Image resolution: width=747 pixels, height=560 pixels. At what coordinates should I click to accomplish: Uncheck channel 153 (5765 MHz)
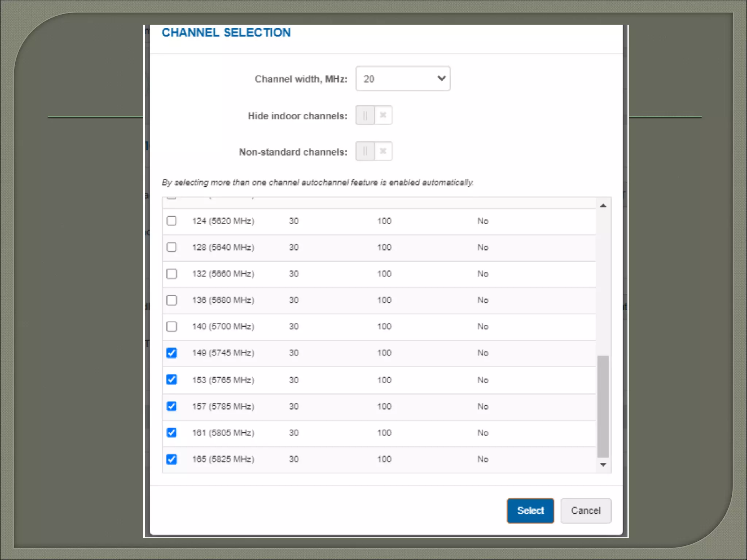pyautogui.click(x=171, y=380)
